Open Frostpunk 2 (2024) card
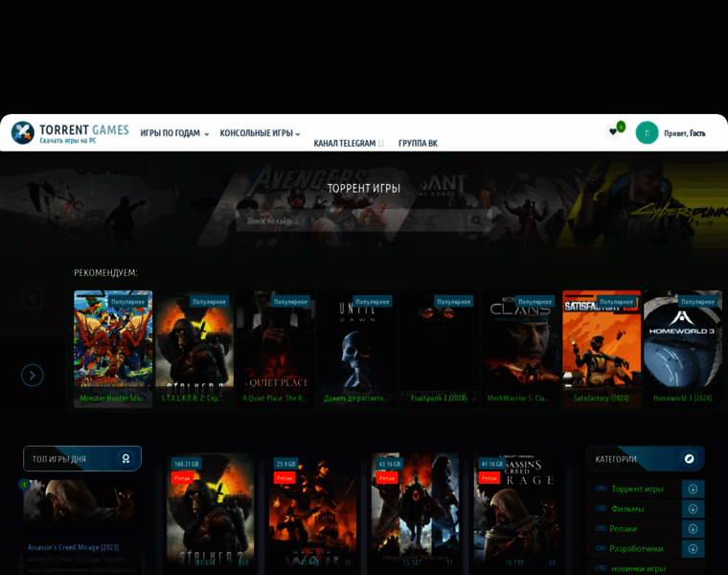Screen dimensions: 728x575 coord(439,349)
